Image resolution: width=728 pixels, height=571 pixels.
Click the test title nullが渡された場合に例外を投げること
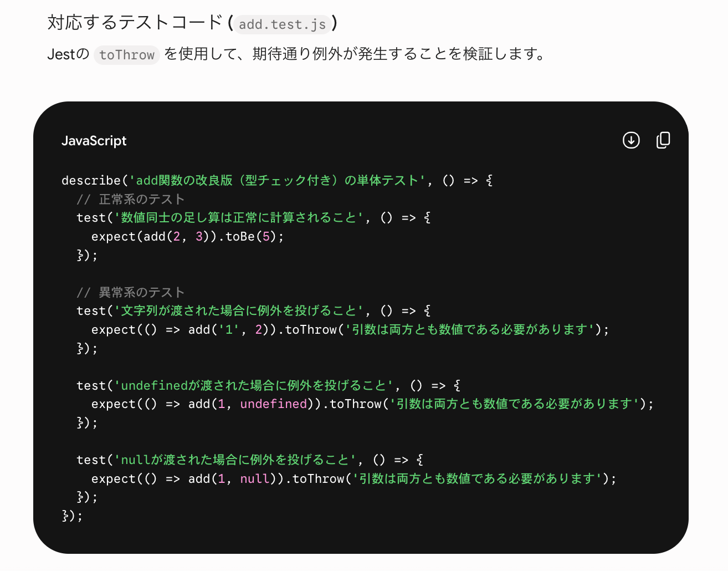235,460
